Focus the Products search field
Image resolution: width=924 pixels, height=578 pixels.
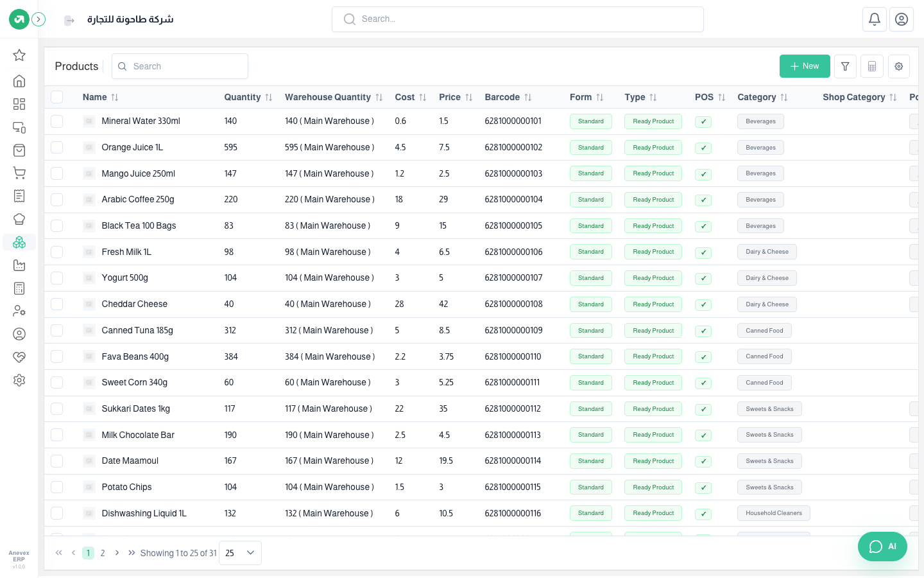pyautogui.click(x=180, y=66)
